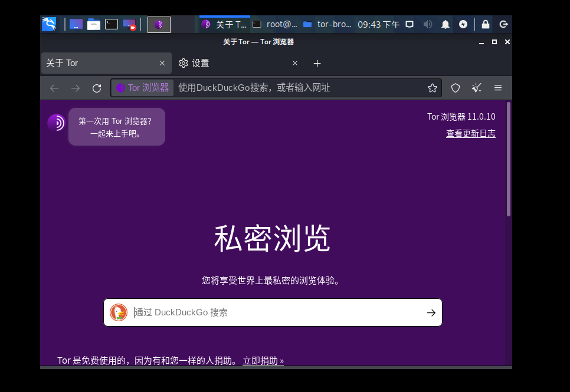Open the hamburger application menu
The width and height of the screenshot is (570, 392).
[x=497, y=88]
